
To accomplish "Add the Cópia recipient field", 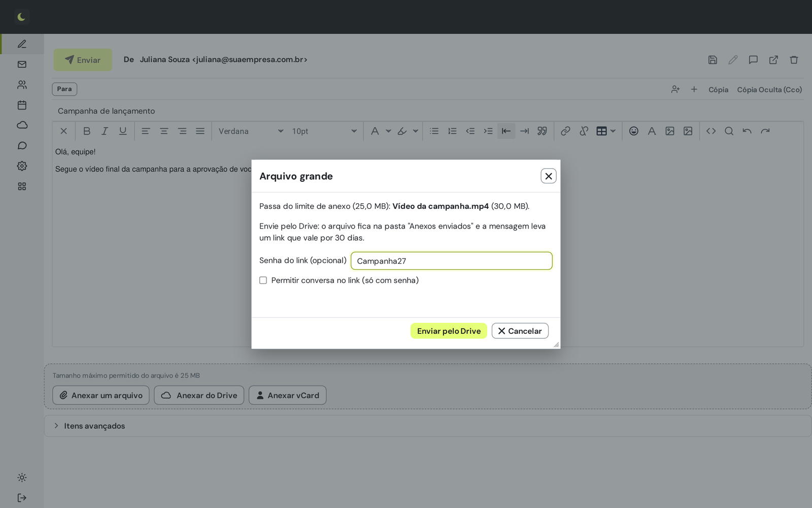I will pos(718,90).
